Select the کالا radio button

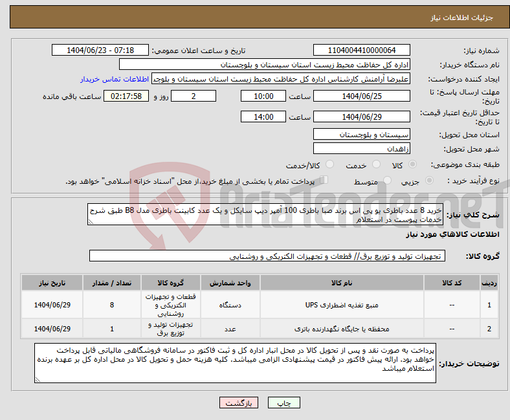click(414, 165)
